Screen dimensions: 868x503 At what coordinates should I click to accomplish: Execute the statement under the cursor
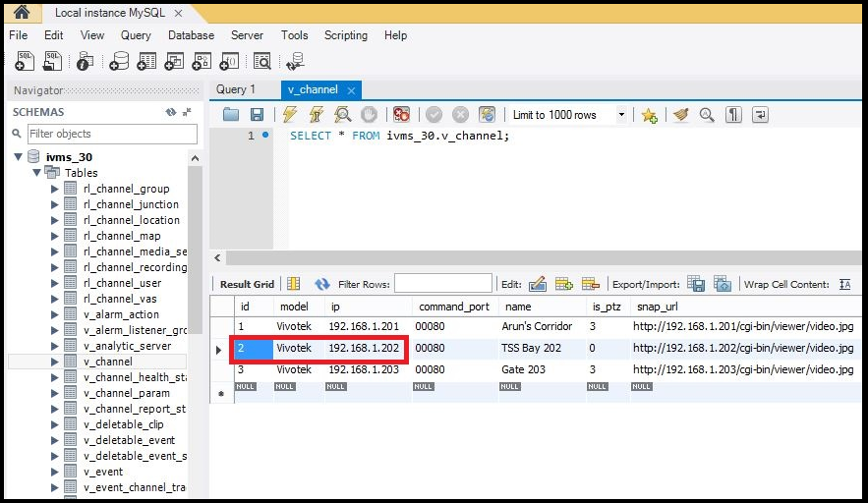coord(317,115)
